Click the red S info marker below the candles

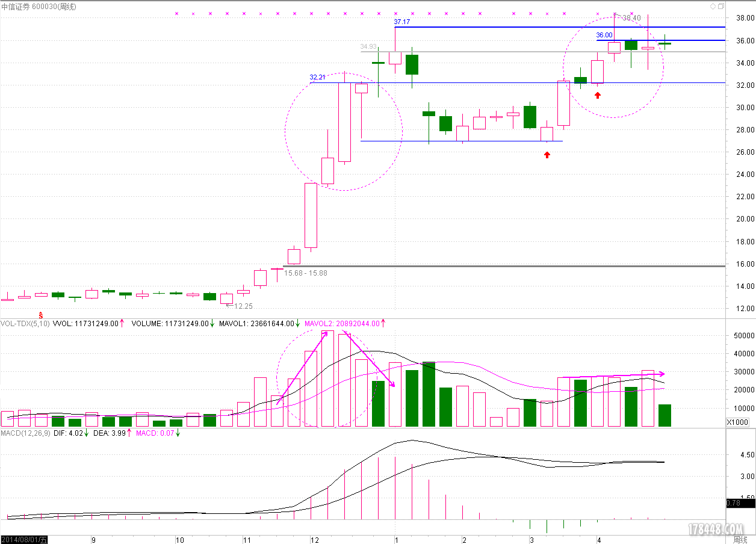[41, 315]
